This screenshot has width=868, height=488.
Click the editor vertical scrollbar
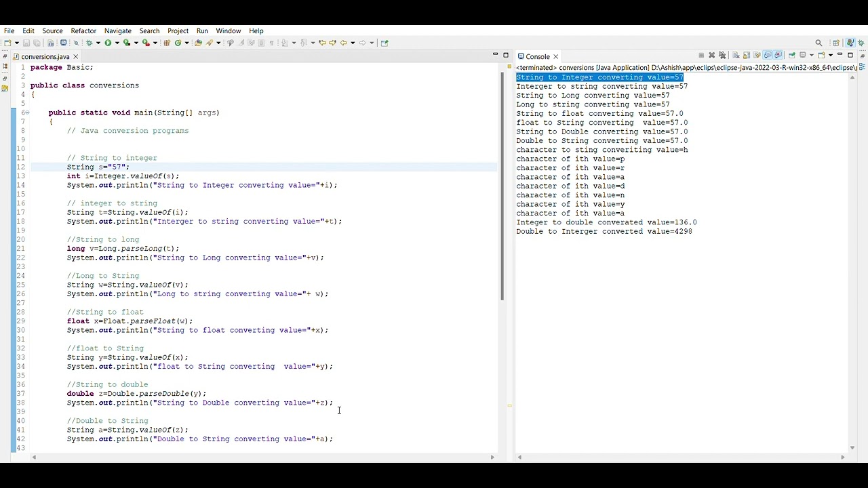tap(502, 185)
